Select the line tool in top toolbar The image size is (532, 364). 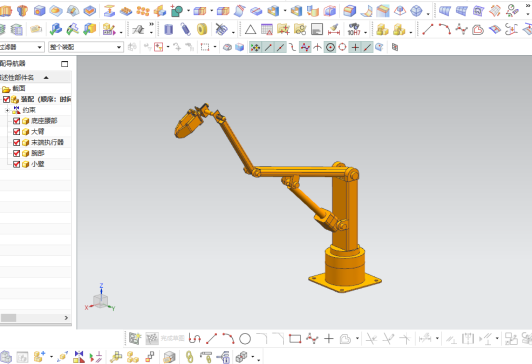point(428,29)
